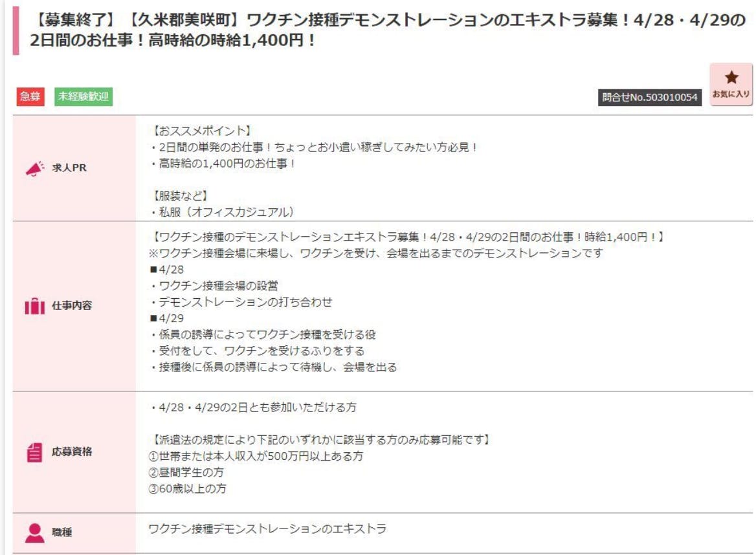Click the 仕事内容 row label
The height and width of the screenshot is (555, 756).
pyautogui.click(x=72, y=307)
